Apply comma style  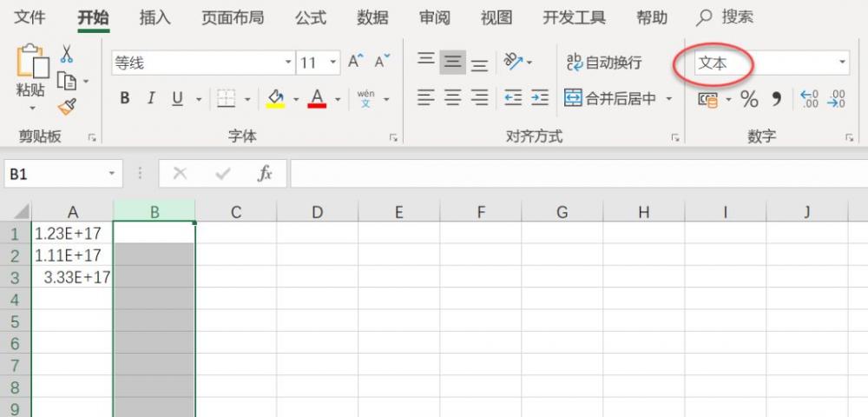pos(776,100)
